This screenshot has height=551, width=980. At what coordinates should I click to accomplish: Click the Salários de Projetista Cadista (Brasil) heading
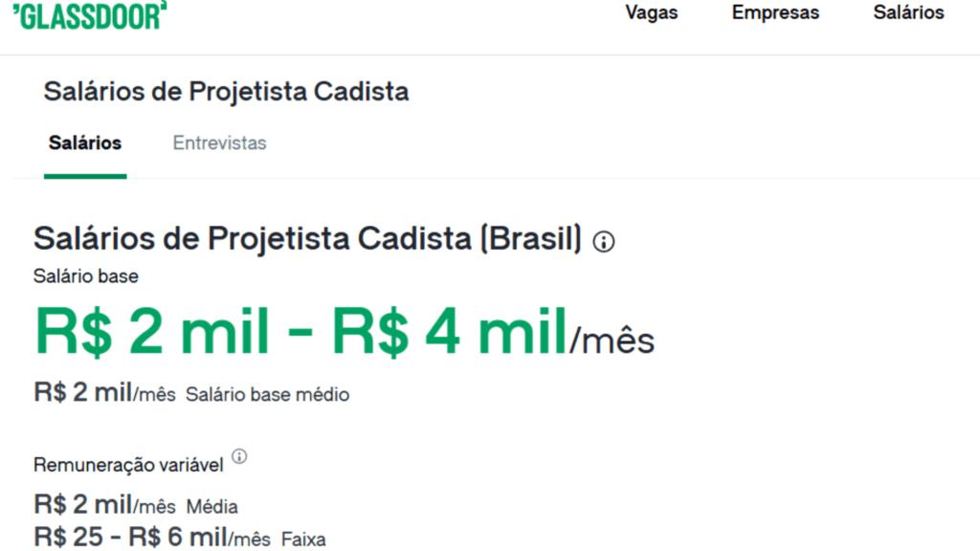[x=307, y=239]
